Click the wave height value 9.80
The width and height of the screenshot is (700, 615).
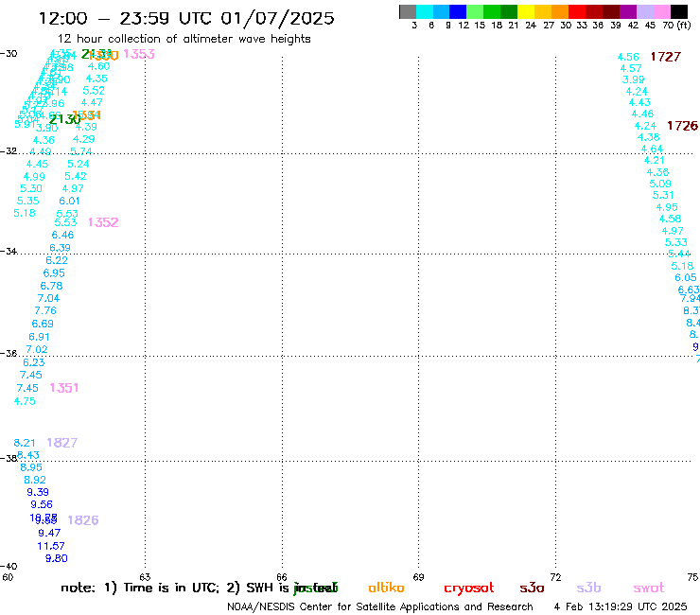(57, 558)
